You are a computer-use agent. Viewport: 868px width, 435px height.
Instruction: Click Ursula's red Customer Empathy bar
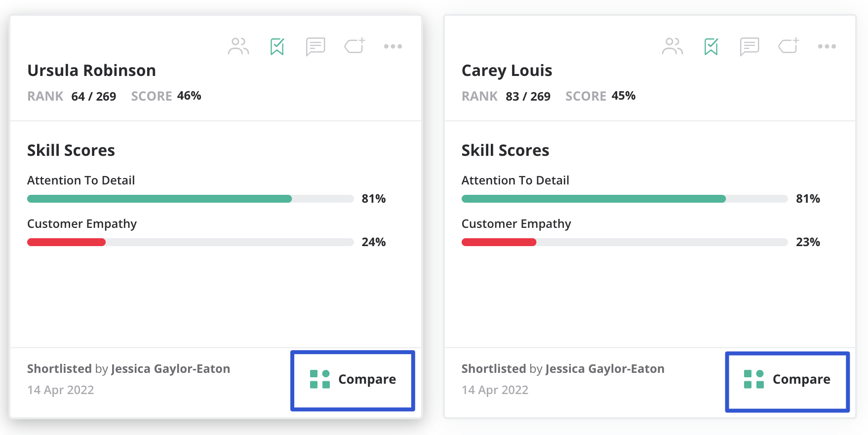point(66,242)
